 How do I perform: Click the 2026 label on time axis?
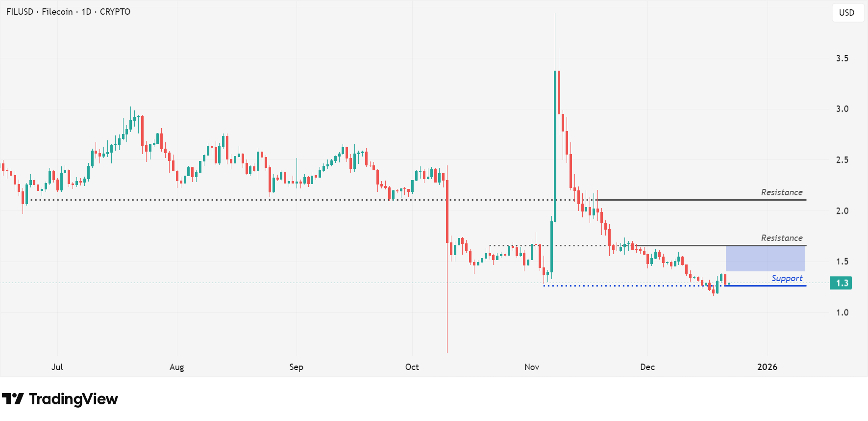point(767,367)
